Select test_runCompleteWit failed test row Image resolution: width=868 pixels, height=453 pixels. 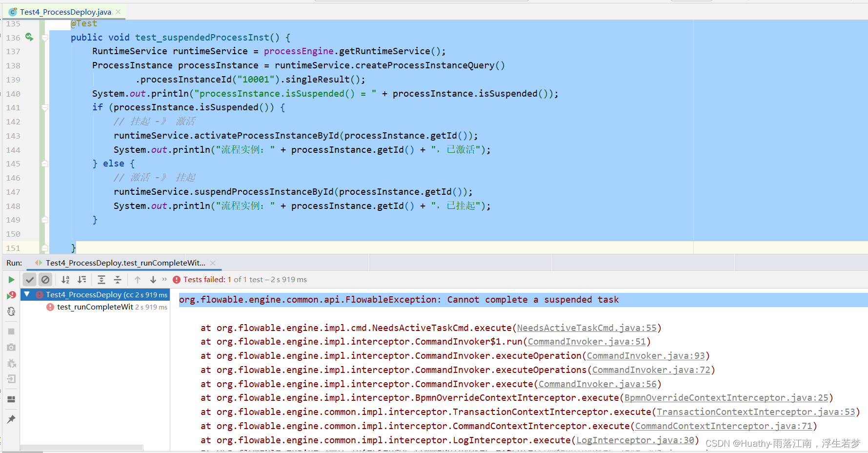coord(95,307)
